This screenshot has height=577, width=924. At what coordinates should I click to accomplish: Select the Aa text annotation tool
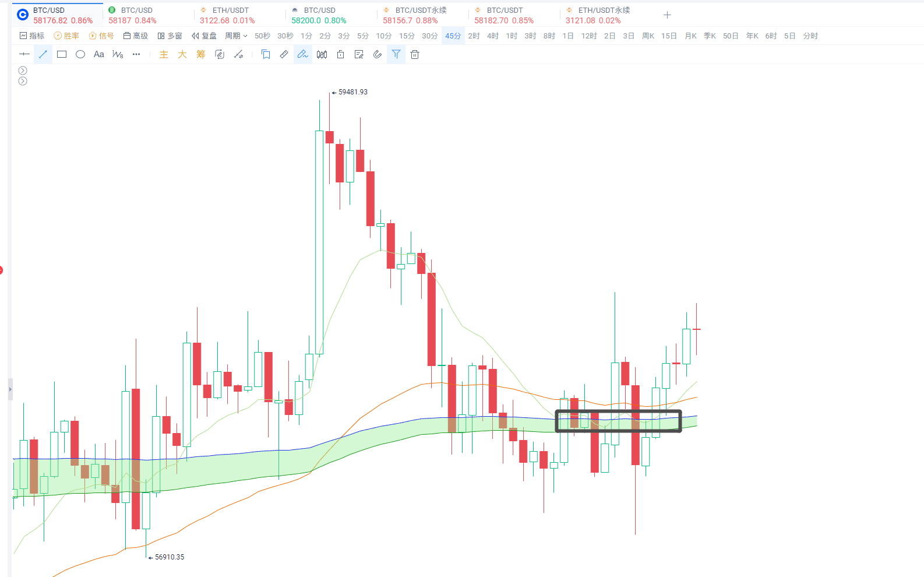pyautogui.click(x=99, y=54)
